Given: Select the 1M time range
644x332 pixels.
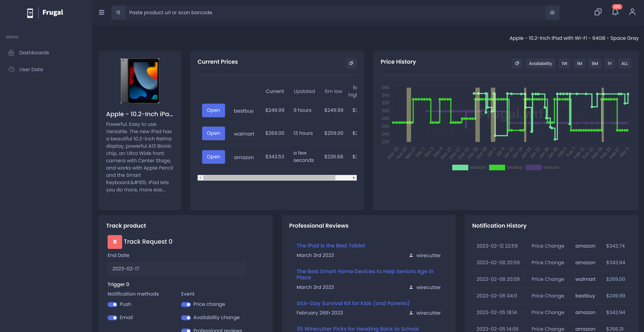Looking at the screenshot, I should pos(579,63).
